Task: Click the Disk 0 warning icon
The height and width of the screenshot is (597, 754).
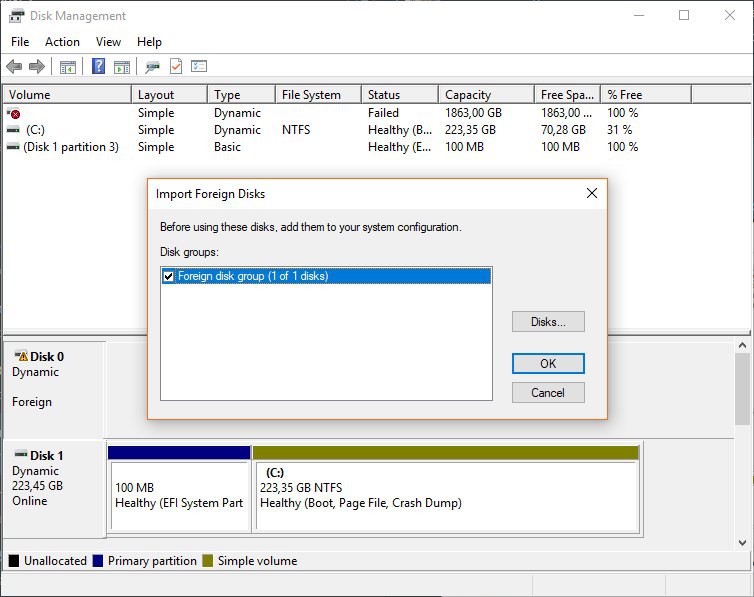Action: click(x=21, y=356)
